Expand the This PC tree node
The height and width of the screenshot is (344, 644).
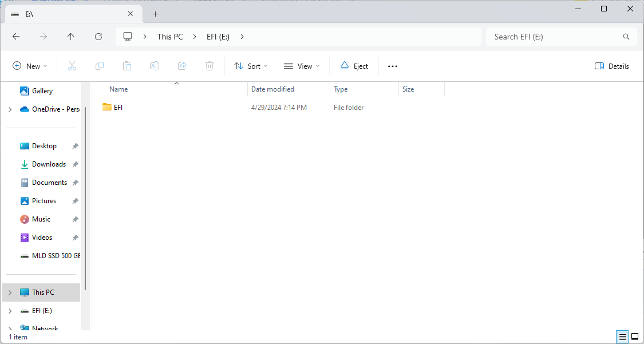(x=10, y=292)
